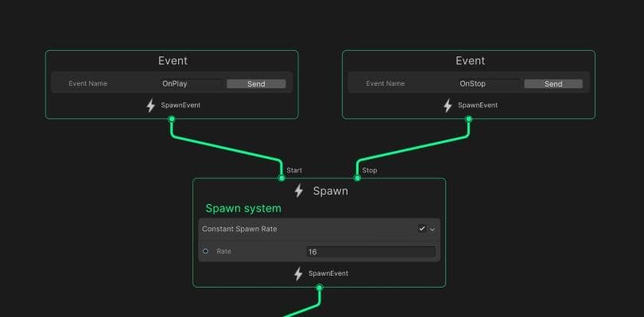The image size is (644, 317).
Task: Click the SpawnEvent label under OnStop
Action: click(x=478, y=105)
